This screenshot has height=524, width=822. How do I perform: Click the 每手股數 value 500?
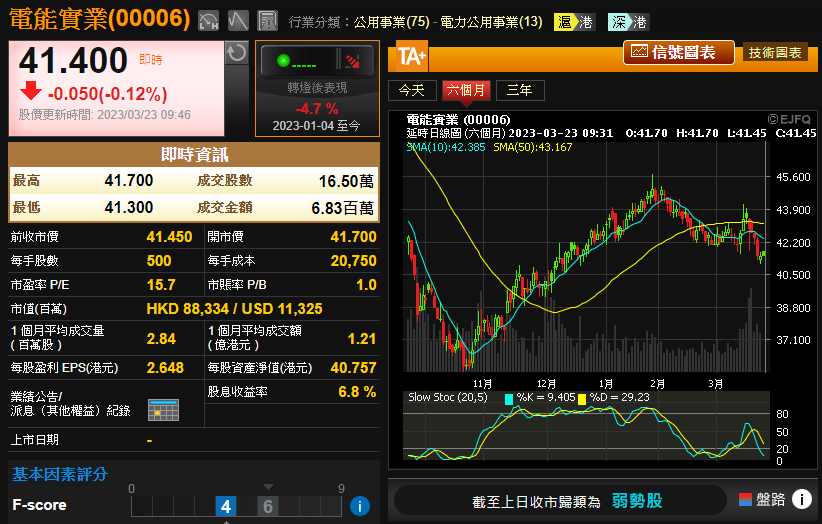159,261
